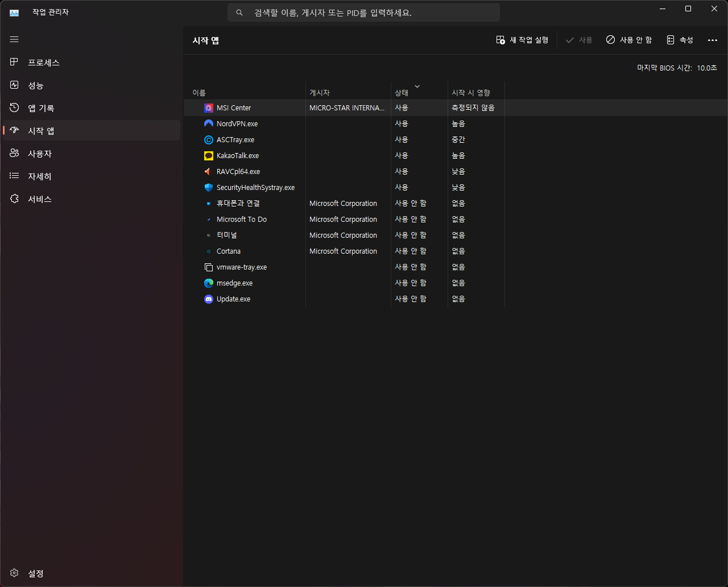Click 새 작업 실행 button
Viewport: 728px width, 587px height.
point(522,40)
